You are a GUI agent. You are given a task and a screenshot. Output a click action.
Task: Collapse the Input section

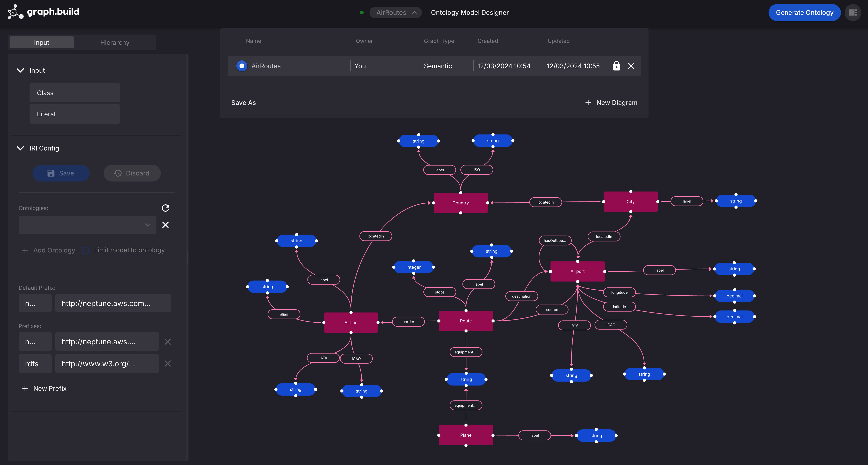tap(20, 70)
